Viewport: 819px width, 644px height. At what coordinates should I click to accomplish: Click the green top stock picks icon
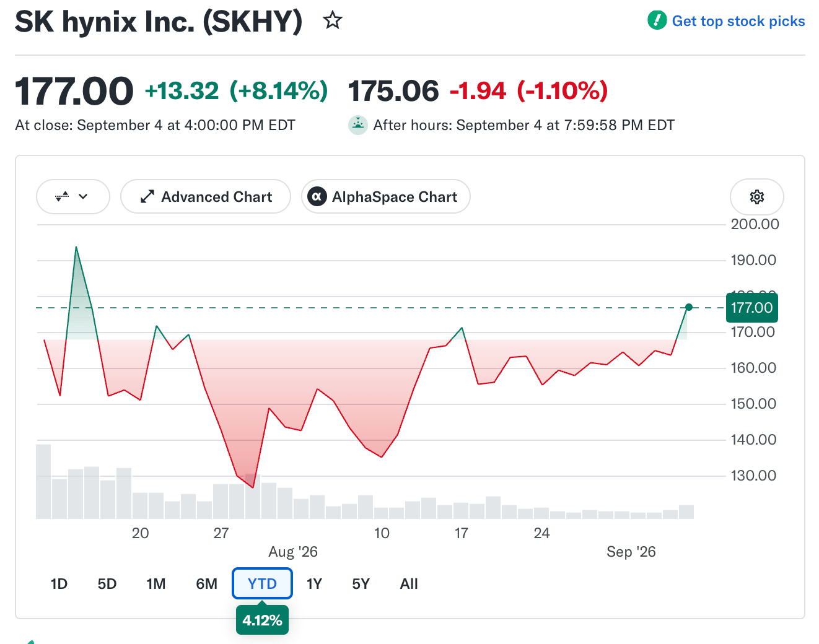click(x=657, y=20)
